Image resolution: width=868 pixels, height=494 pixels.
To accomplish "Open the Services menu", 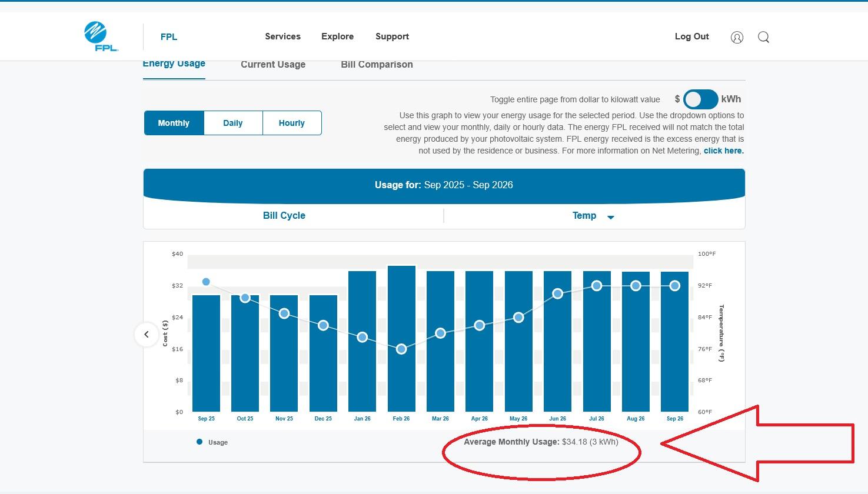I will 282,36.
